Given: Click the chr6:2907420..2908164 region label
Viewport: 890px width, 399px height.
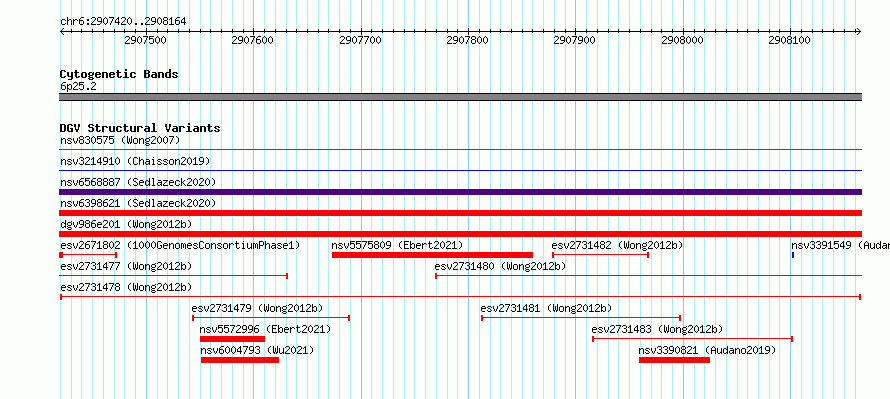Looking at the screenshot, I should point(123,22).
